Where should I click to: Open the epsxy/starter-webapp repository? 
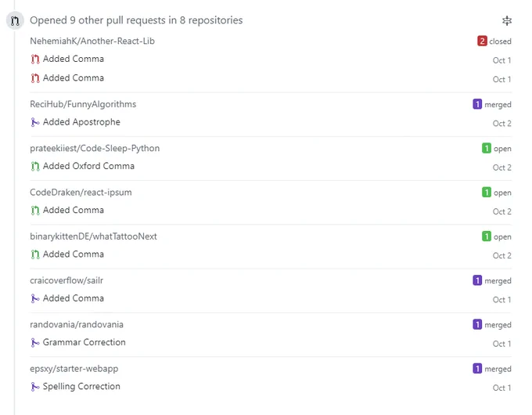pos(74,369)
